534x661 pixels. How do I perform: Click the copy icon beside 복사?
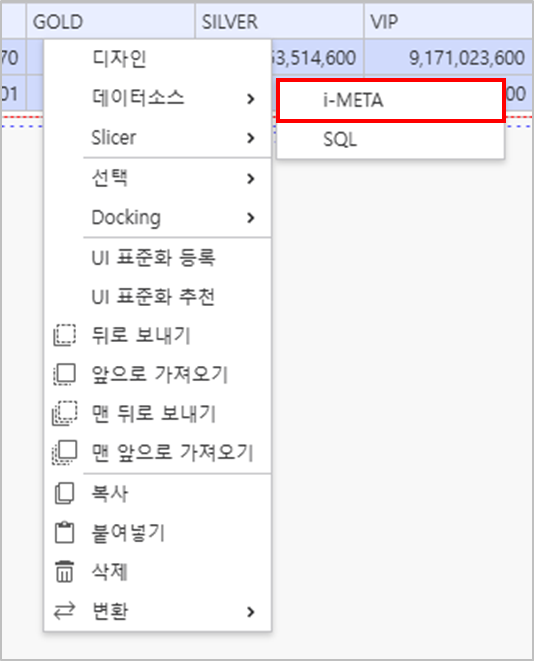64,493
